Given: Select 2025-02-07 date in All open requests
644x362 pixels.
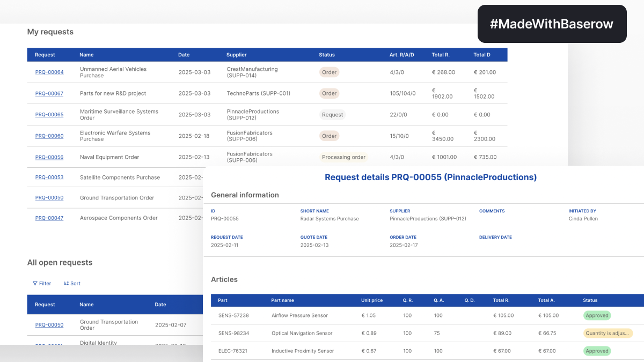Looking at the screenshot, I should click(171, 325).
